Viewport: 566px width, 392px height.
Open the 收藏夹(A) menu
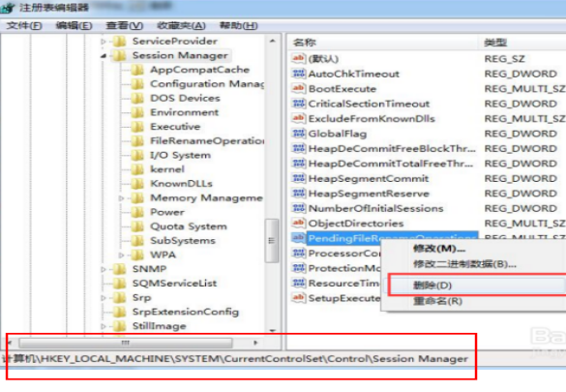coord(181,25)
